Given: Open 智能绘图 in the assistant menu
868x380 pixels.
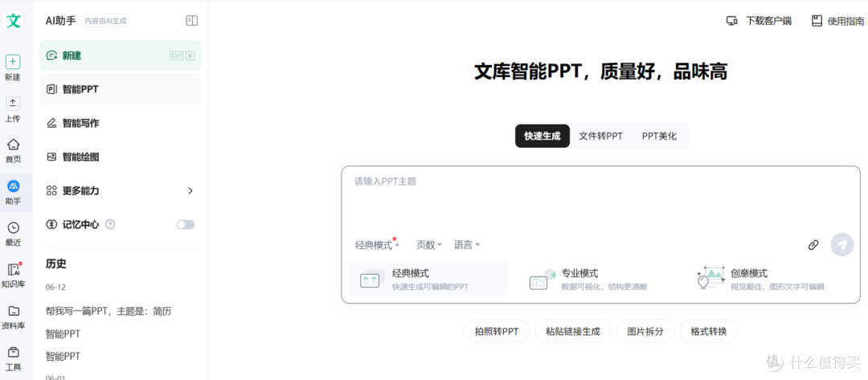Looking at the screenshot, I should tap(120, 157).
